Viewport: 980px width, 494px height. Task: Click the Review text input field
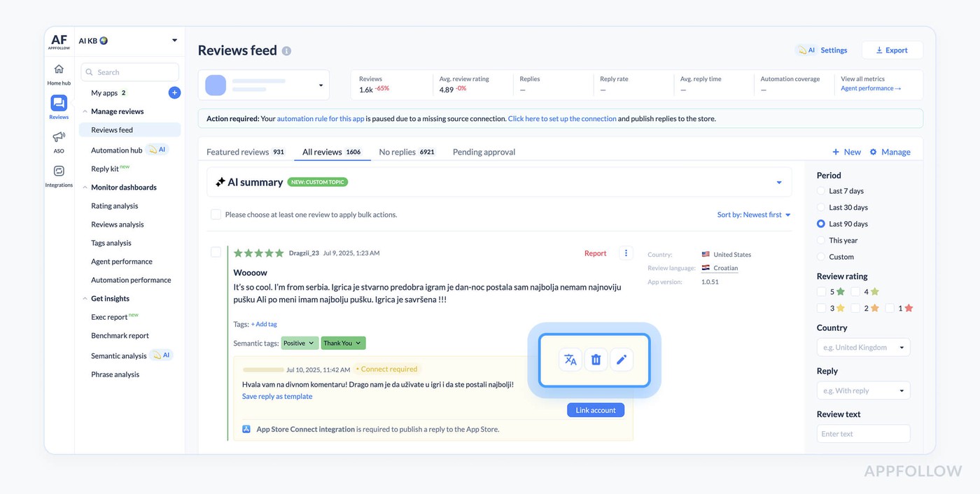[x=863, y=434]
